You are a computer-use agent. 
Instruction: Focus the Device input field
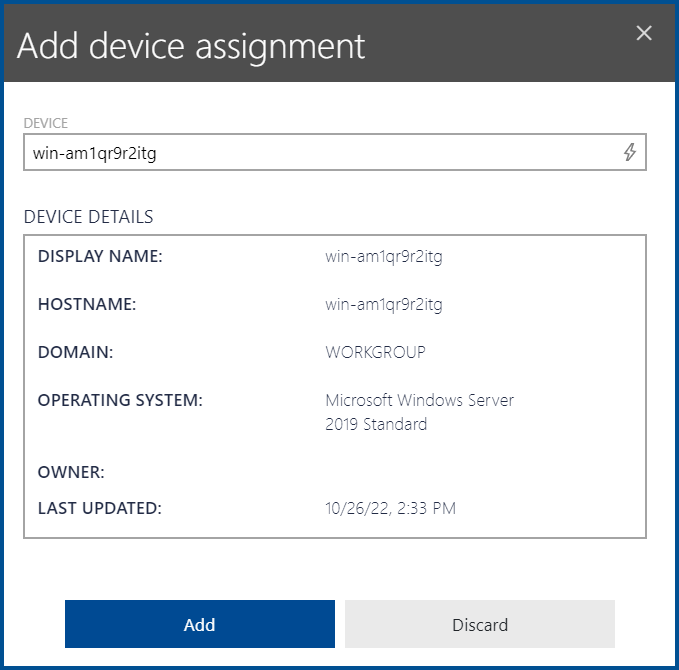(x=320, y=153)
